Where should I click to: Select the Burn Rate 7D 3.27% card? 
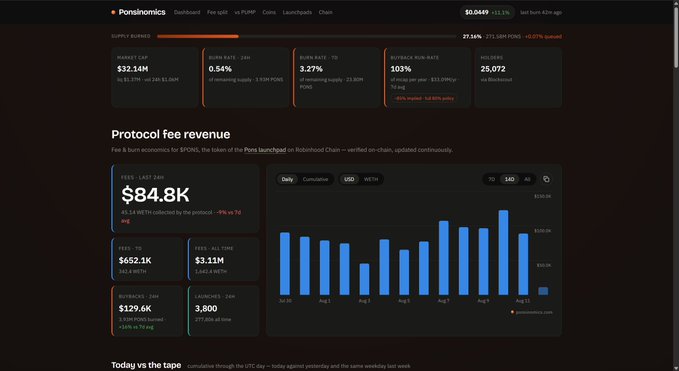pos(336,77)
